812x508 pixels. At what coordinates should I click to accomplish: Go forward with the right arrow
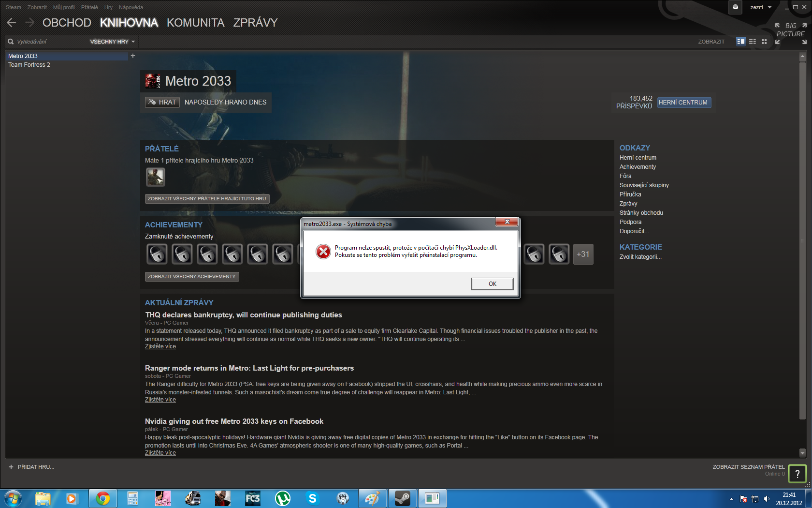[29, 22]
